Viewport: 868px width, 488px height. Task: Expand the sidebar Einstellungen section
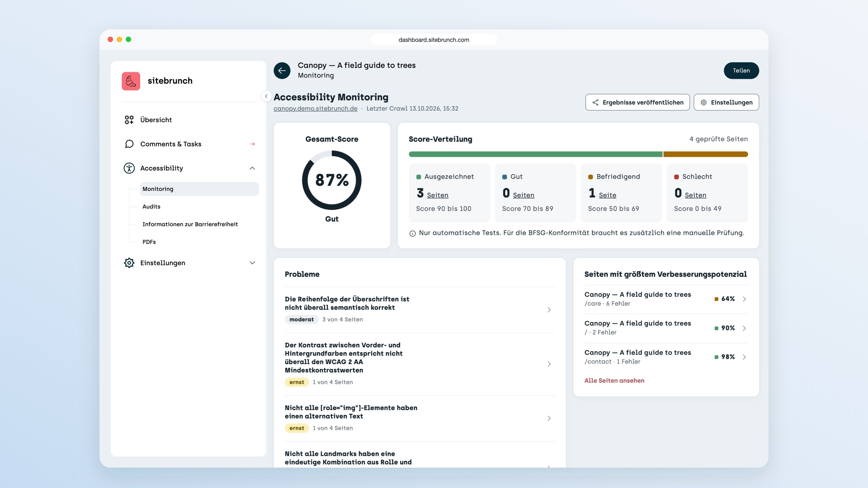click(x=252, y=263)
